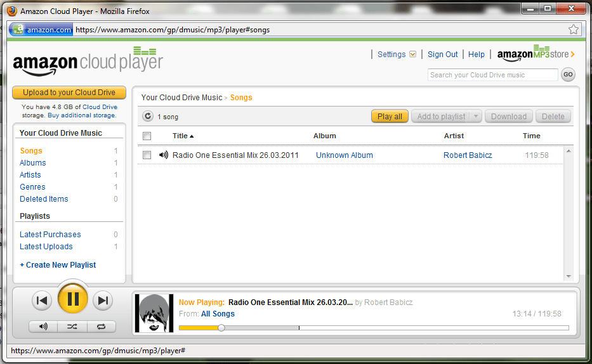This screenshot has width=592, height=364.
Task: Toggle shuffle mode
Action: point(72,327)
